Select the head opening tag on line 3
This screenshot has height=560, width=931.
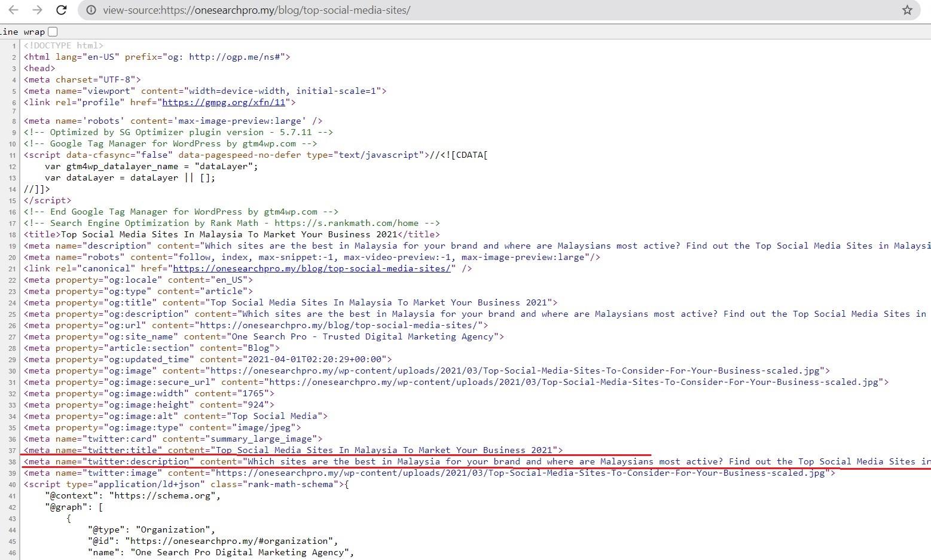[x=39, y=68]
